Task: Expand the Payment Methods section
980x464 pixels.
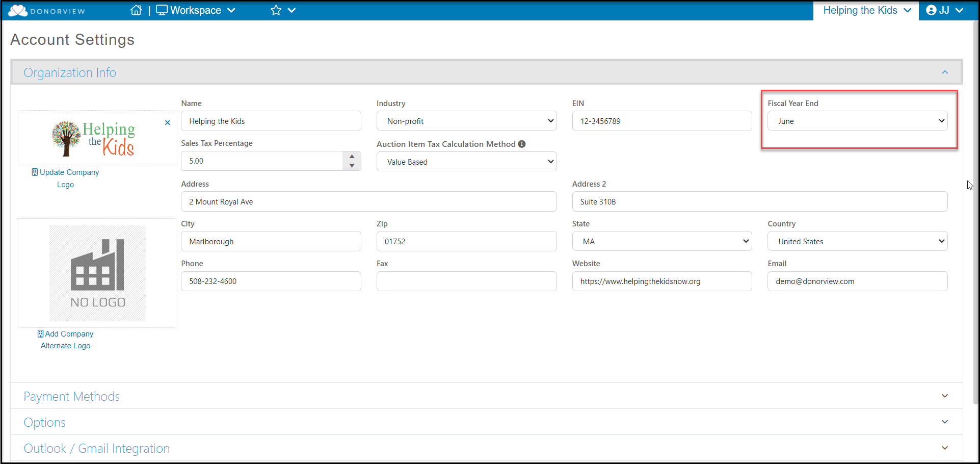Action: 487,396
